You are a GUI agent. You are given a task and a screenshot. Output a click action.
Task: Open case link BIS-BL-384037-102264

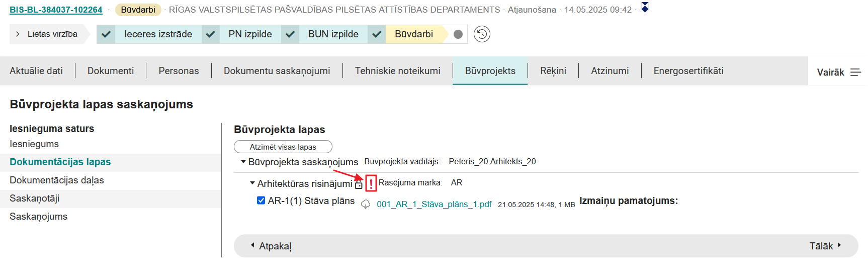tap(56, 10)
